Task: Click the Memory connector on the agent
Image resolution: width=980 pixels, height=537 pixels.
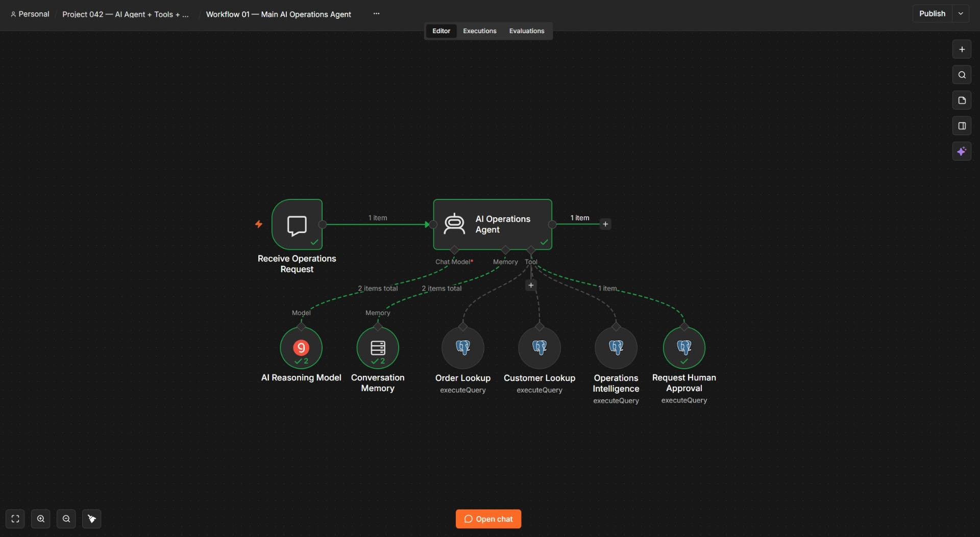Action: (505, 250)
